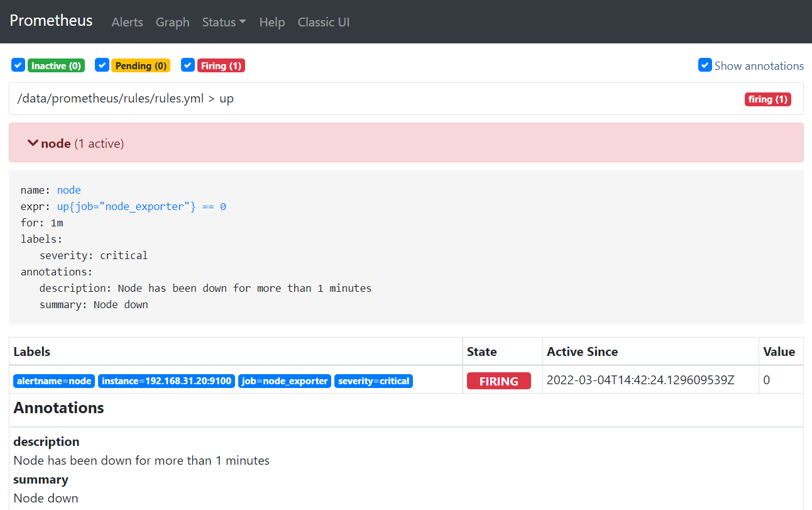Click the yellow Pending (0) badge

coord(141,65)
